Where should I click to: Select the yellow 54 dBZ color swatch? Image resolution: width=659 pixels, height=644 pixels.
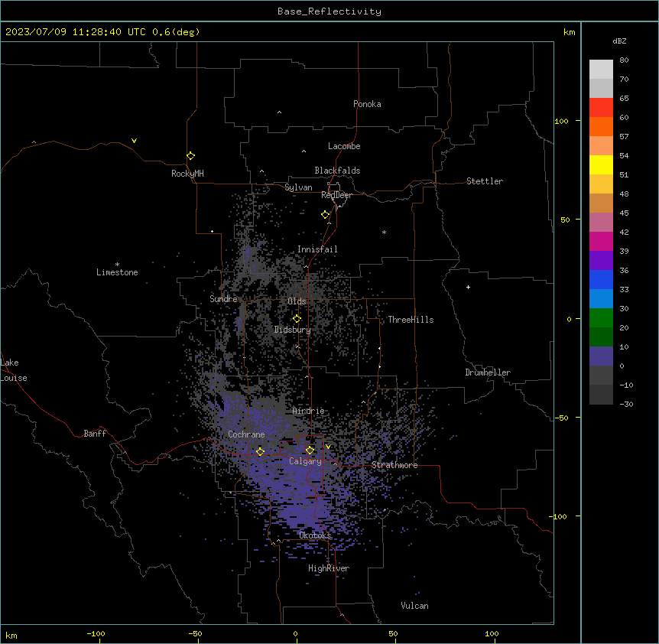coord(601,164)
